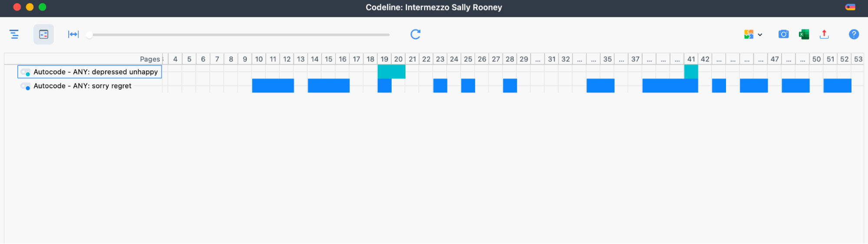The width and height of the screenshot is (868, 244).
Task: Click blue coded segment on page 23
Action: pos(440,86)
